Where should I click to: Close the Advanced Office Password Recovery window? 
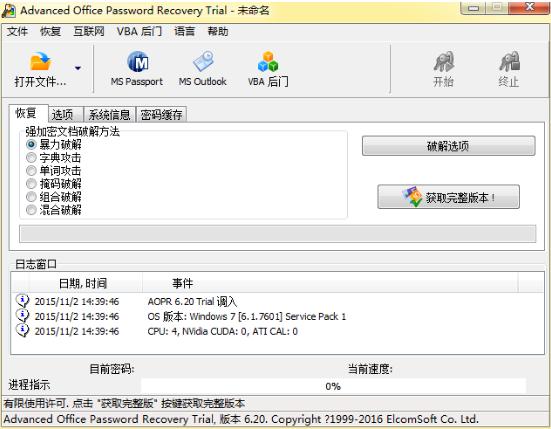pyautogui.click(x=529, y=8)
